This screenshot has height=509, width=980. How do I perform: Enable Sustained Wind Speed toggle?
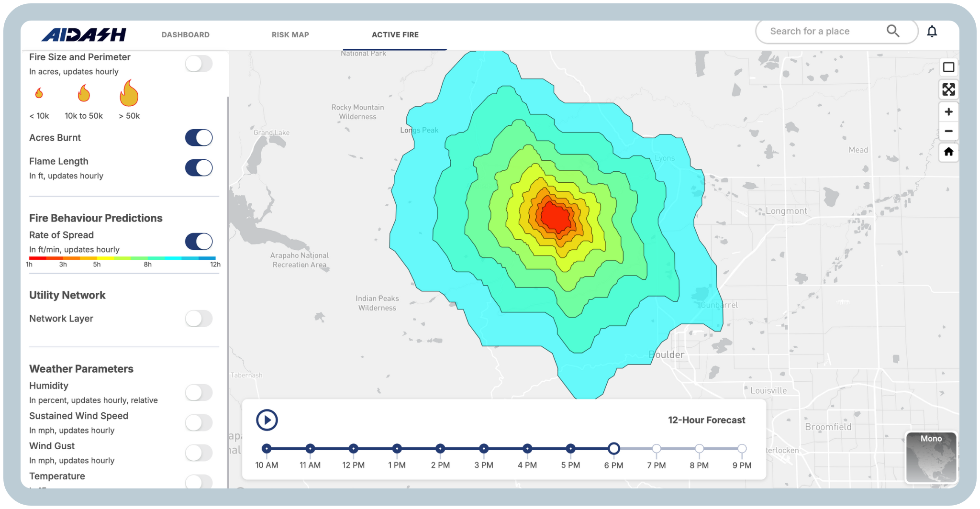(199, 423)
